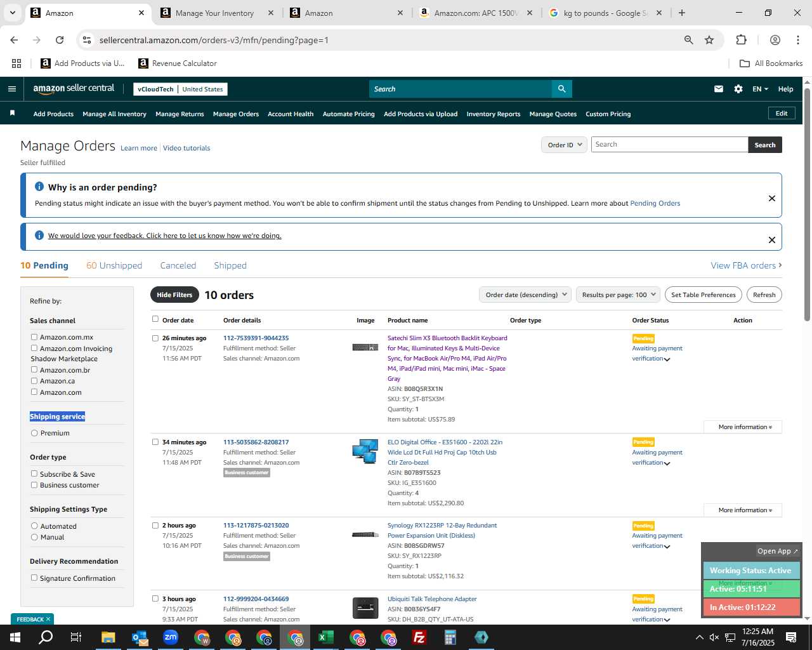The height and width of the screenshot is (650, 812).
Task: Open FileZilla from the taskbar
Action: pyautogui.click(x=419, y=637)
